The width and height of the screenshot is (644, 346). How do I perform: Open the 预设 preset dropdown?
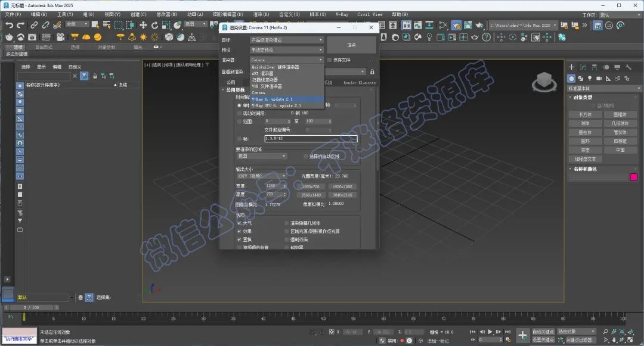point(287,49)
